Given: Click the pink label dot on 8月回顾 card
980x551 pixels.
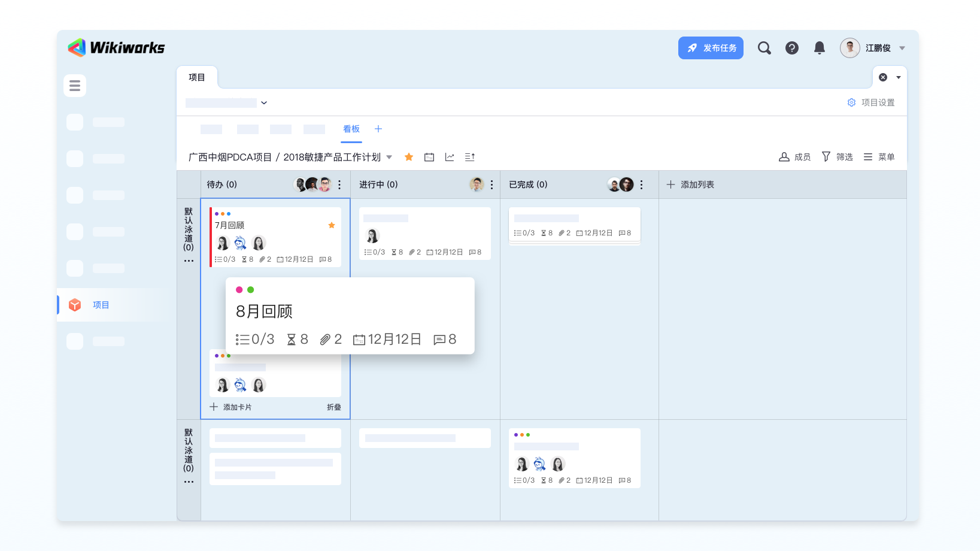Looking at the screenshot, I should point(239,290).
